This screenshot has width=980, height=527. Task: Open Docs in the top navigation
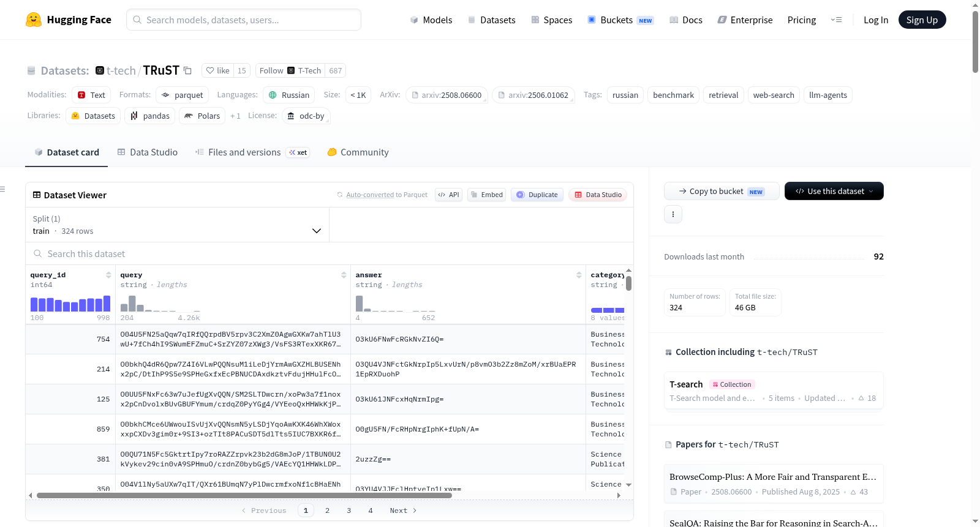pyautogui.click(x=686, y=20)
